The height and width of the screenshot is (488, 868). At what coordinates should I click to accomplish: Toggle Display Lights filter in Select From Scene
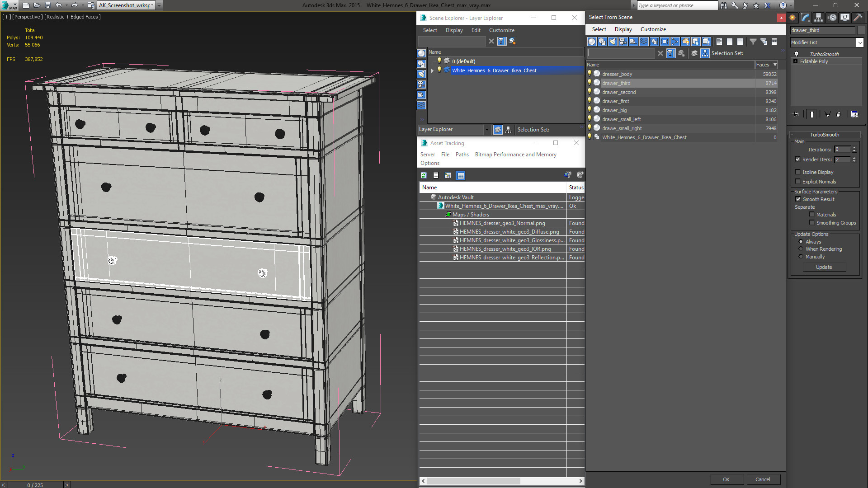613,42
